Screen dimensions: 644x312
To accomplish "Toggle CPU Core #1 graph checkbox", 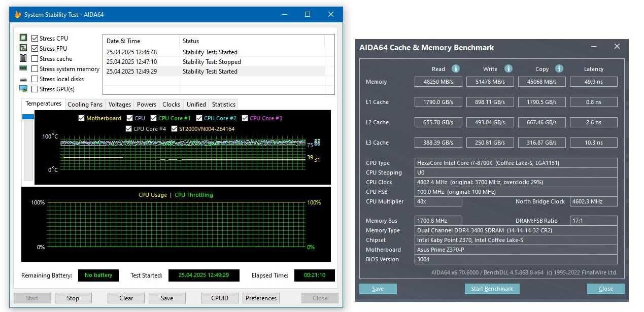I will click(153, 118).
